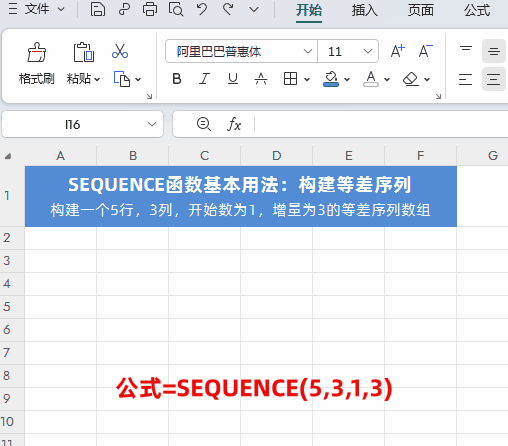
Task: Switch to the 公式 tab
Action: click(477, 10)
